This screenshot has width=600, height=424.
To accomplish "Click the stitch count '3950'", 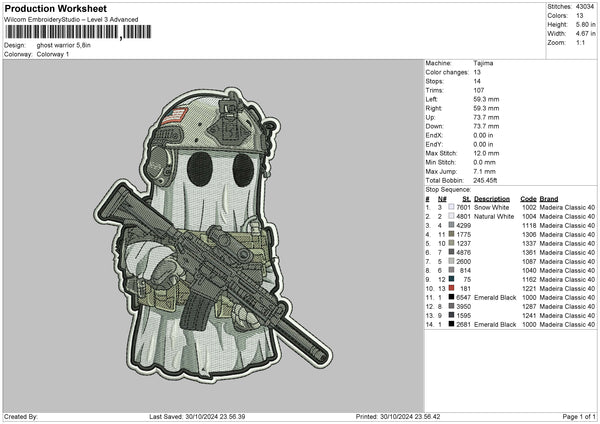I will pos(463,307).
